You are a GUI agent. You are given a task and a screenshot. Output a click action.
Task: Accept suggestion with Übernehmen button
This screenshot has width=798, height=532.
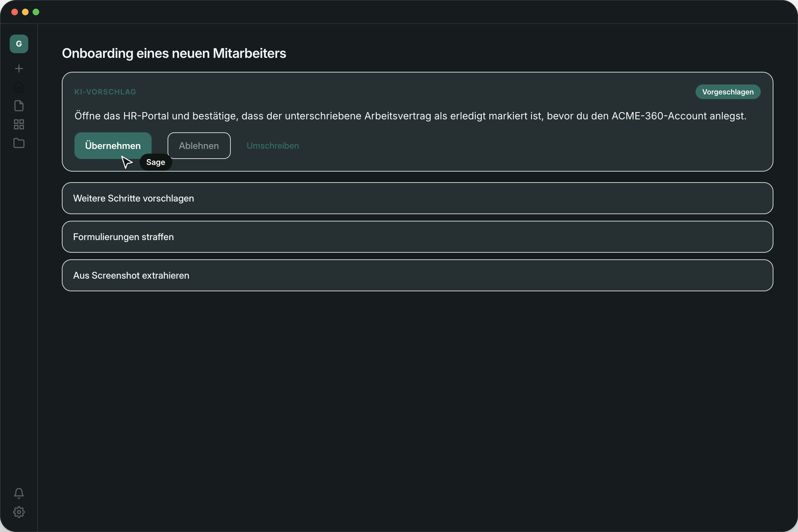tap(113, 146)
